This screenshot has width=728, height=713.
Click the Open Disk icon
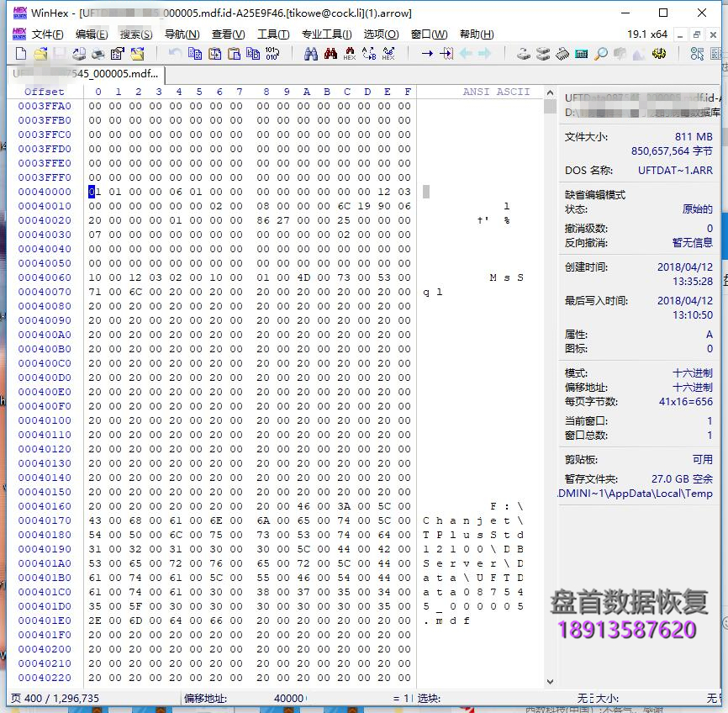[524, 54]
